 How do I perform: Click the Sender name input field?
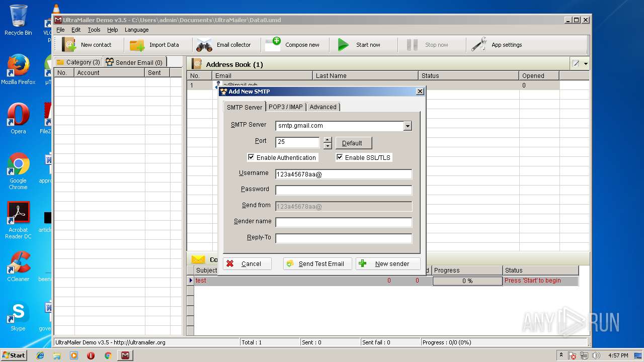(344, 222)
